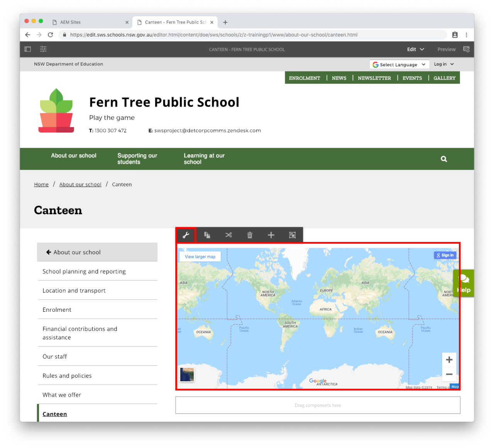
Task: Open annotate mode icon beside Preview
Action: pyautogui.click(x=466, y=49)
